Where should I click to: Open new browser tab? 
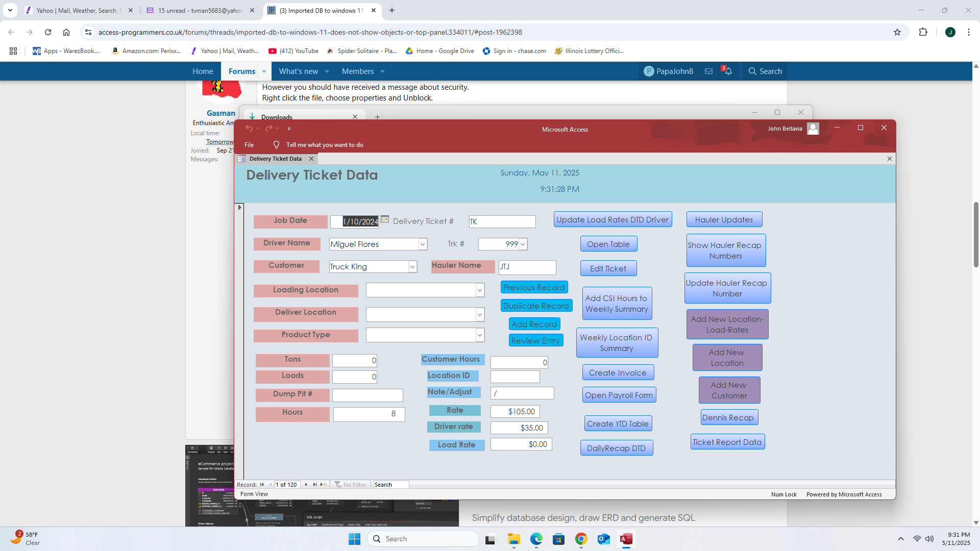tap(392, 10)
